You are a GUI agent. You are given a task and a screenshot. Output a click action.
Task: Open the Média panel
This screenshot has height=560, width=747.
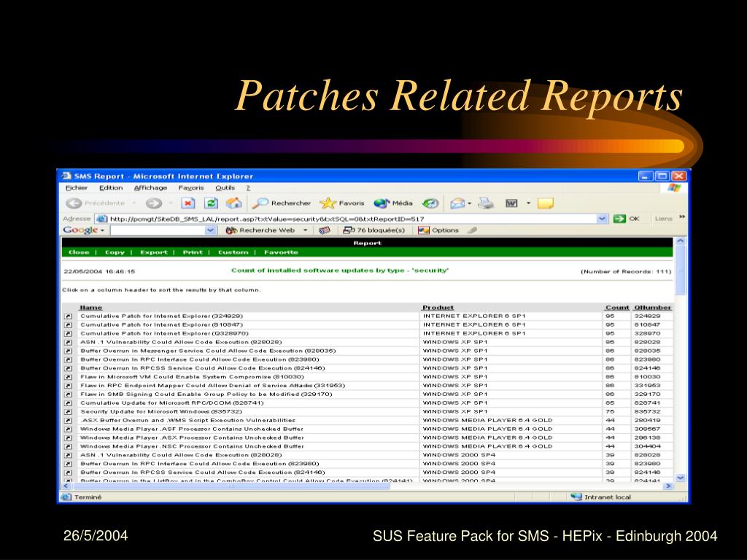click(393, 203)
